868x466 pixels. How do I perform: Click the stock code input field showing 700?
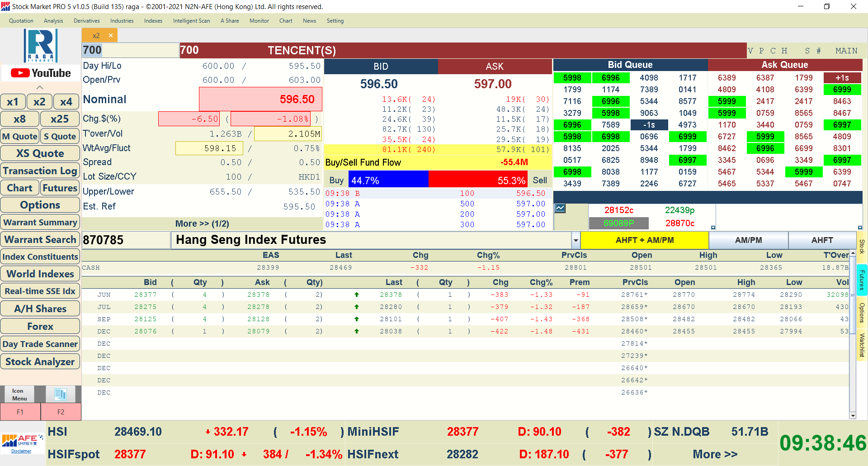(130, 50)
